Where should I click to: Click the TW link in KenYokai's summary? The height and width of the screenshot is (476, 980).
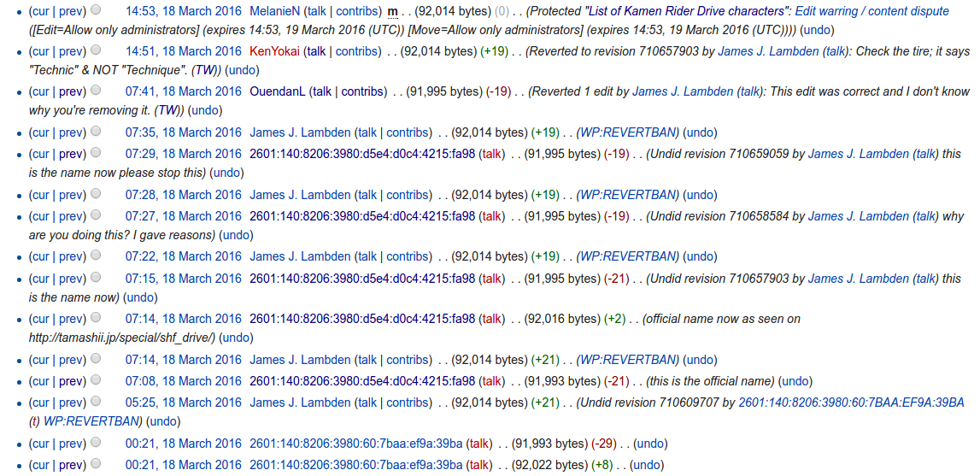point(205,70)
